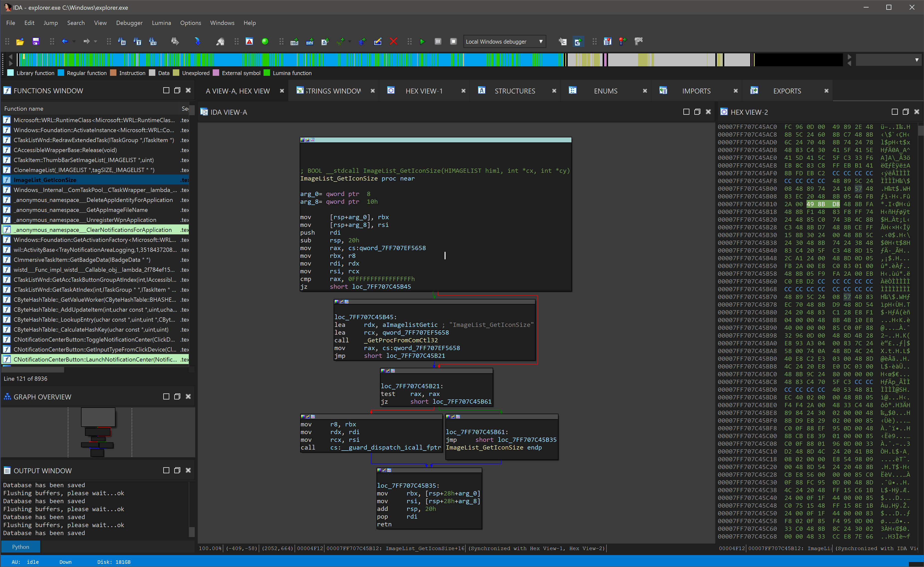Switch to IMPORTS tab
The height and width of the screenshot is (567, 924).
696,91
